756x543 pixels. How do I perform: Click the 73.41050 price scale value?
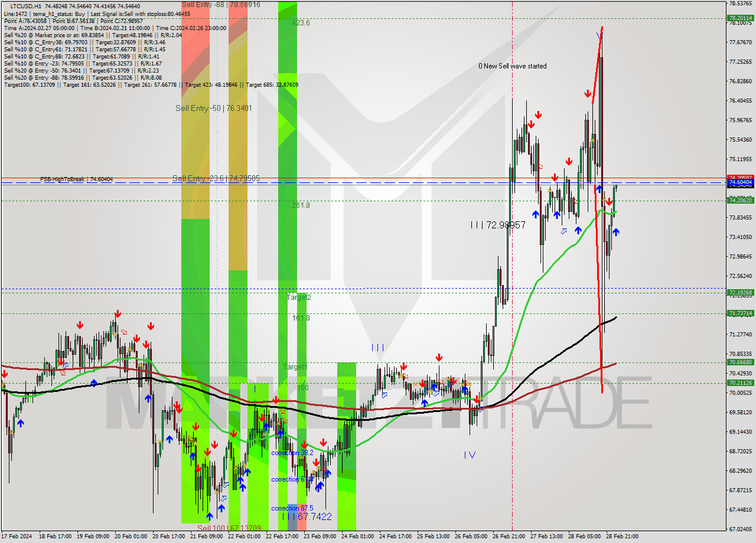tap(740, 237)
